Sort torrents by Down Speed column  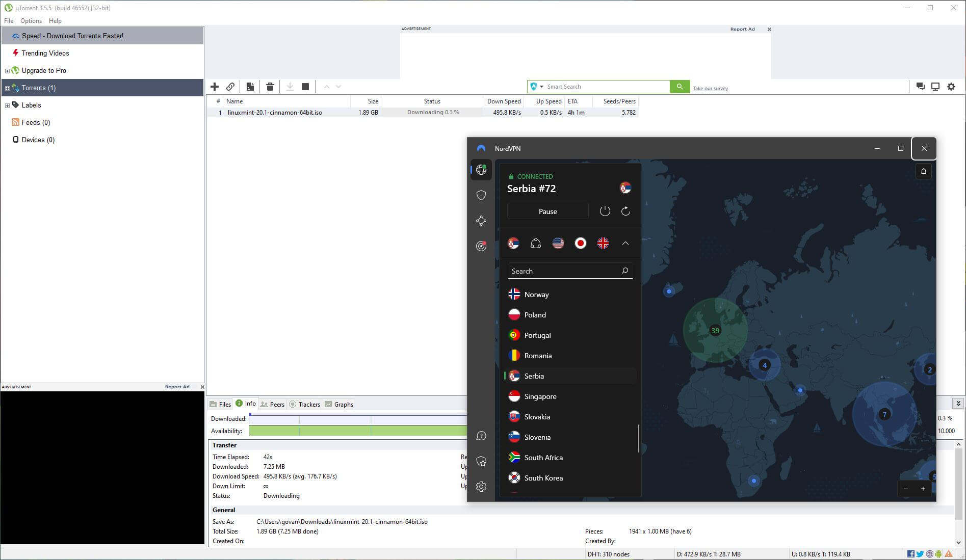tap(504, 101)
